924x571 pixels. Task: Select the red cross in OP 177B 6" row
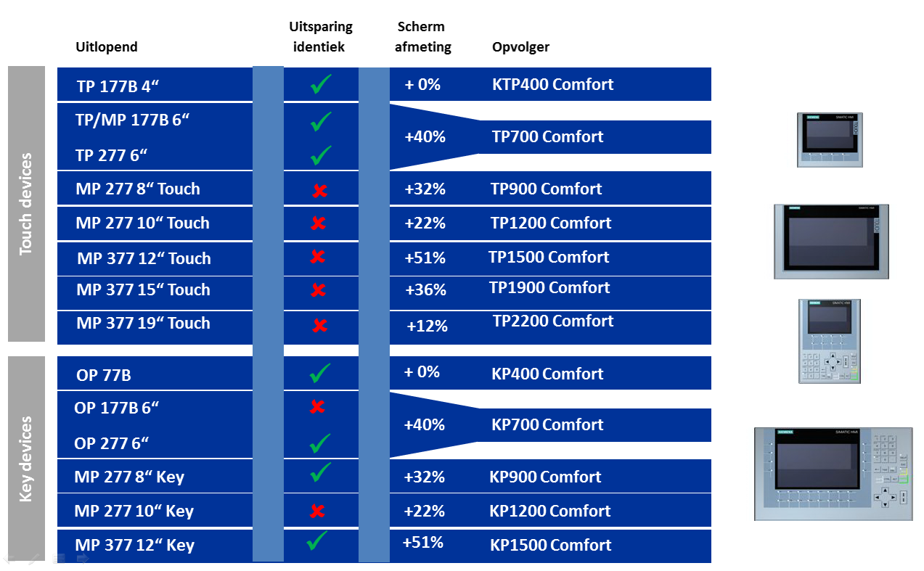[317, 407]
